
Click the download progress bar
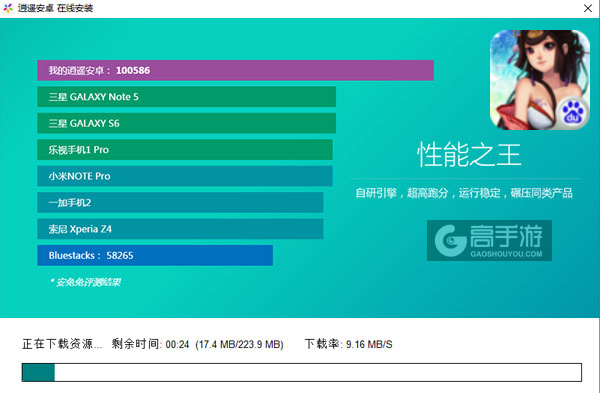(302, 372)
